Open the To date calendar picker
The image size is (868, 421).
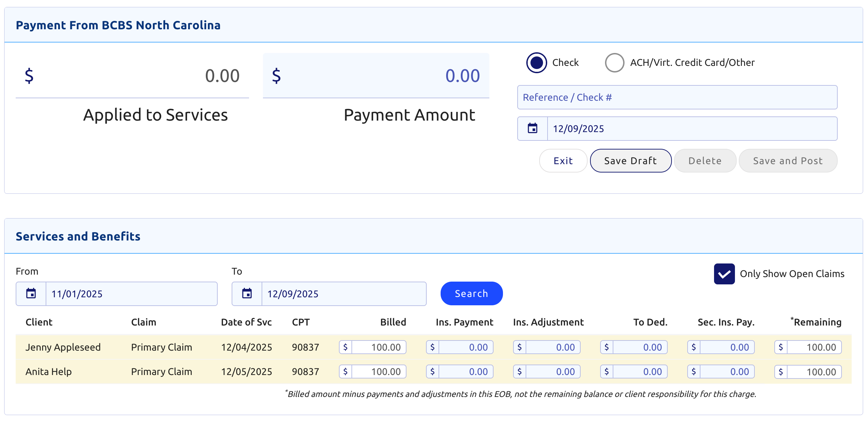coord(247,294)
